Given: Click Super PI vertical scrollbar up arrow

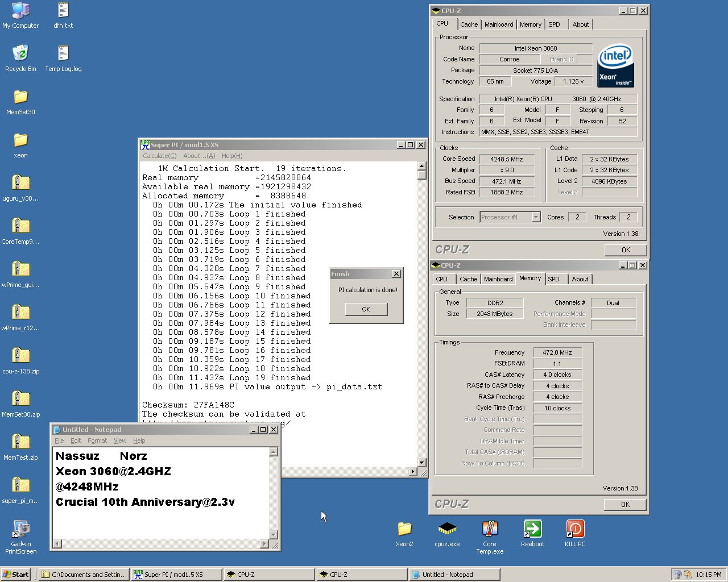Looking at the screenshot, I should click(x=422, y=167).
